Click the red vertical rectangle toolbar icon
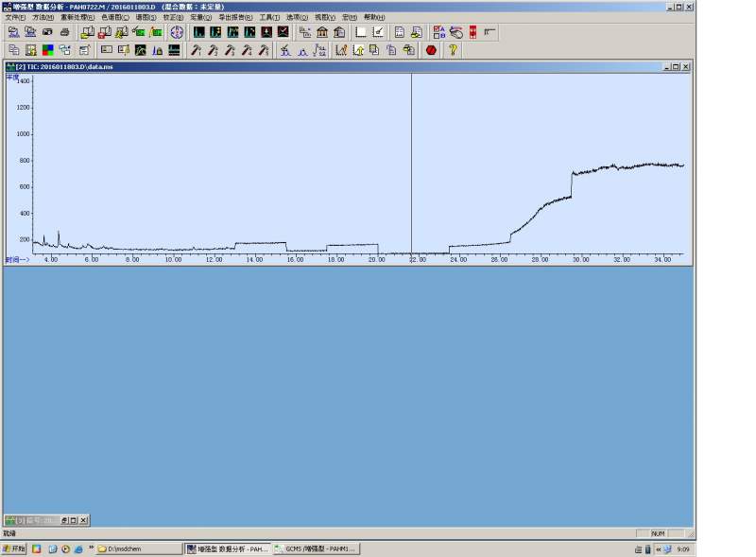 pyautogui.click(x=473, y=32)
